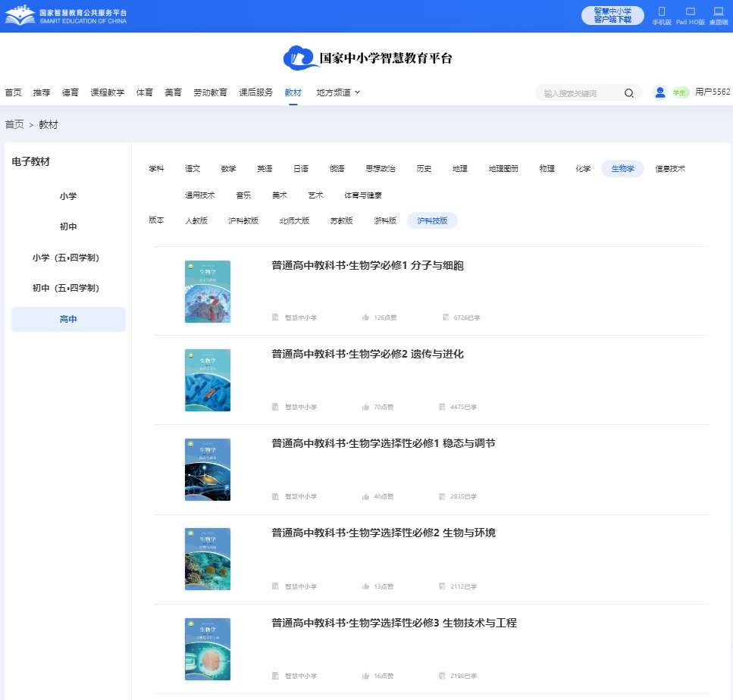Click the user avatar icon
This screenshot has height=700, width=733.
coord(659,92)
